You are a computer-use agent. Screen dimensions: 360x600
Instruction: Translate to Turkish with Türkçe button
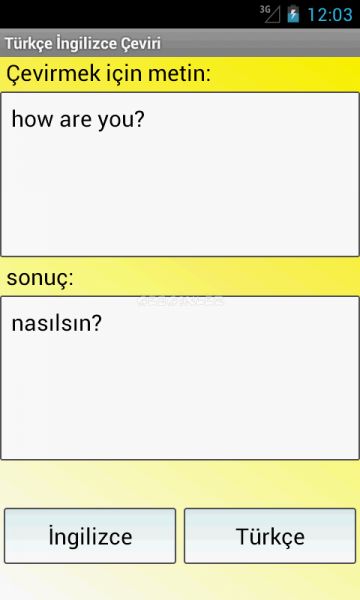(270, 536)
